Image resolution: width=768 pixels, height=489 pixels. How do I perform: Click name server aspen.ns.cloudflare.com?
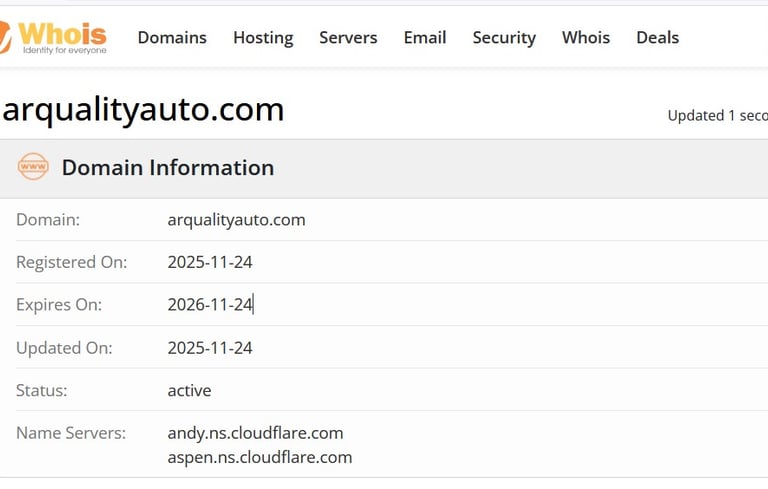click(260, 457)
